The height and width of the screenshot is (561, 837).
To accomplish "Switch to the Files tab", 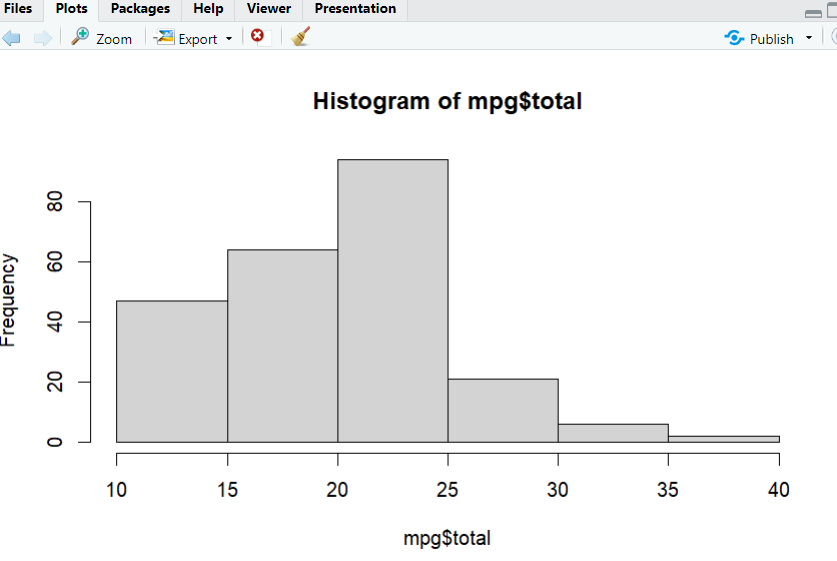I will pyautogui.click(x=18, y=9).
